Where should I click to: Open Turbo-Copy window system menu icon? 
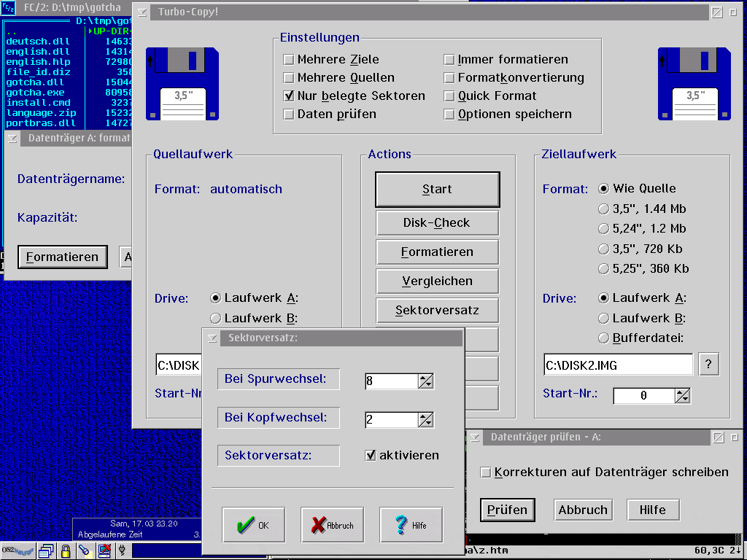point(142,12)
